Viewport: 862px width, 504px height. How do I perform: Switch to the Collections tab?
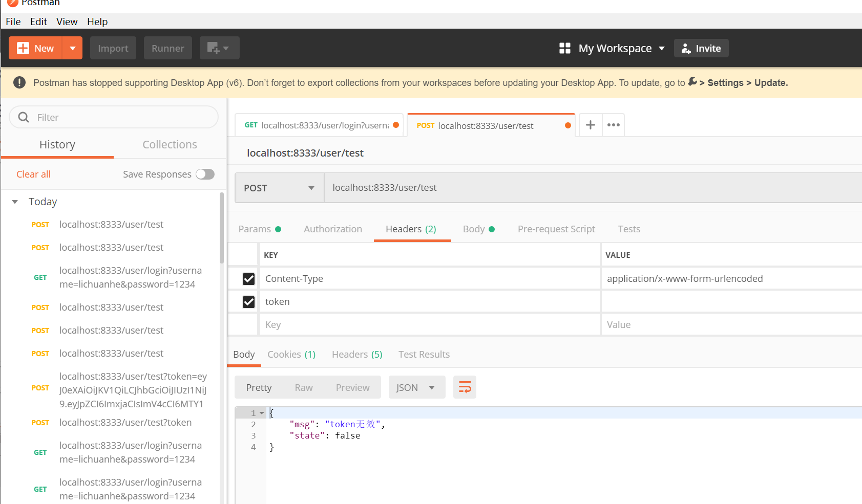pos(170,145)
